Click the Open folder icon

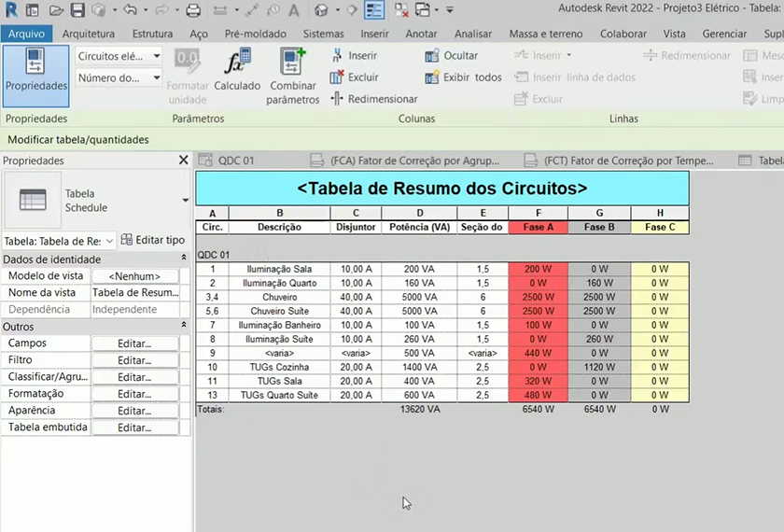coord(57,10)
